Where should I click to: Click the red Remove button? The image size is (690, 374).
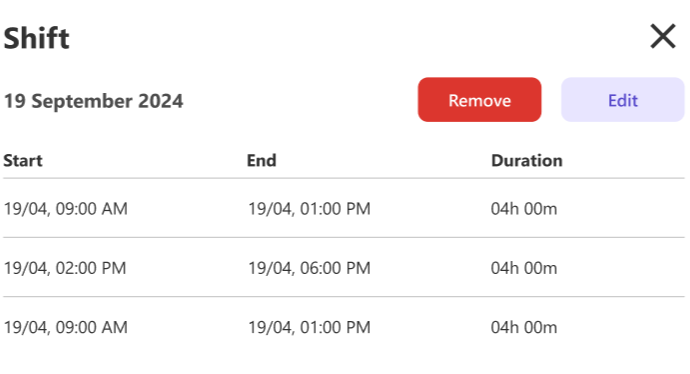479,100
